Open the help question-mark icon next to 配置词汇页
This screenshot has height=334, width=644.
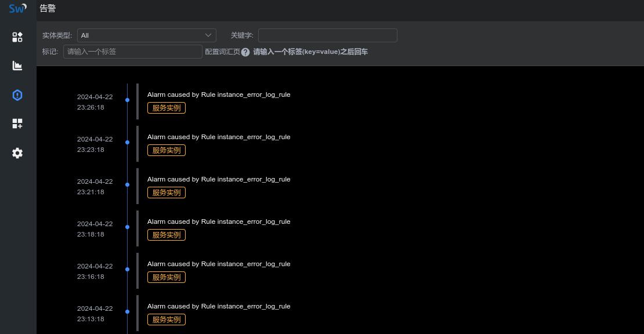(245, 52)
